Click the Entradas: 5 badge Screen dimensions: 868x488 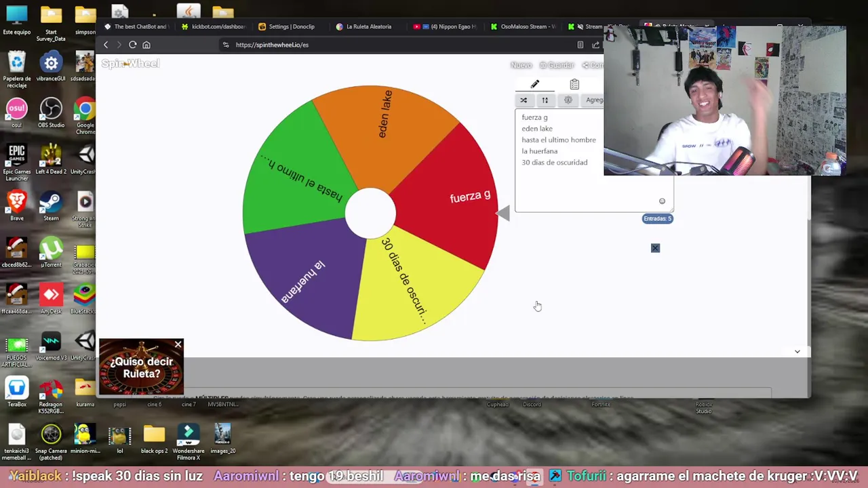point(657,218)
